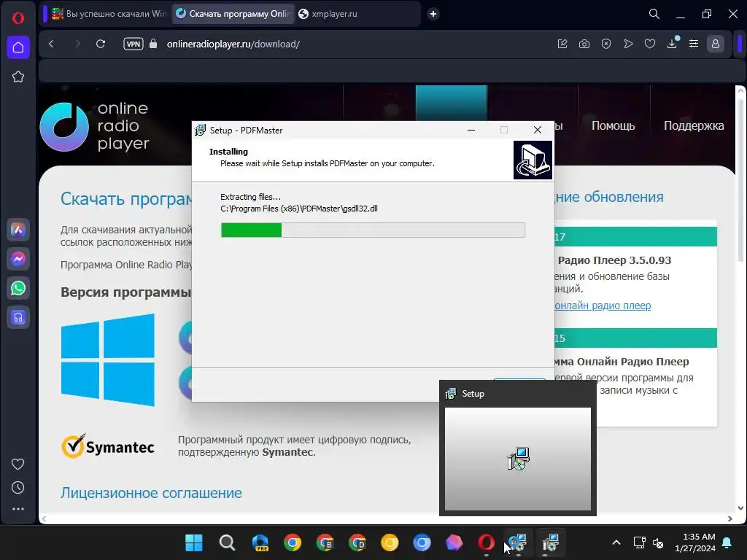Search tabs with magnifier icon
Screen dimensions: 747x560
pos(654,14)
